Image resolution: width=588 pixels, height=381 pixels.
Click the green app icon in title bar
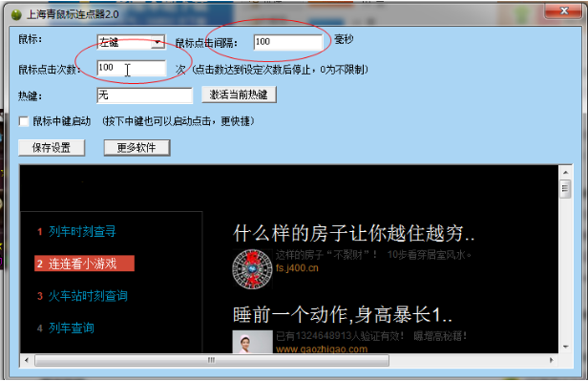coord(16,14)
